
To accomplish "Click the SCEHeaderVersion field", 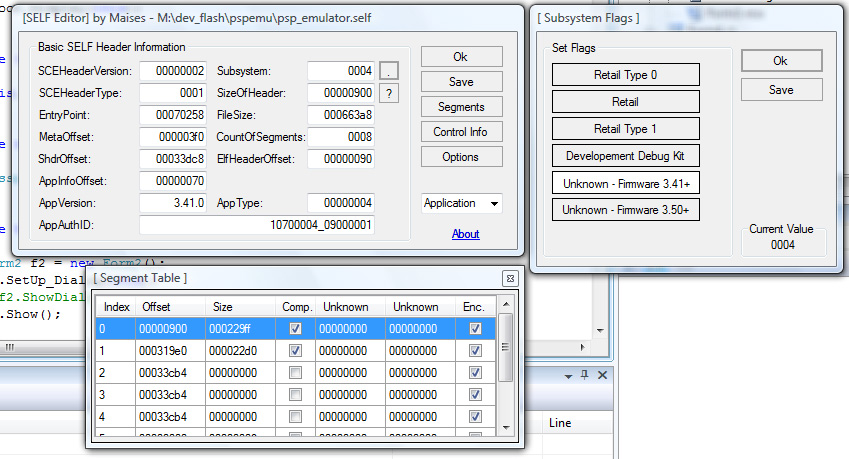I will point(173,71).
